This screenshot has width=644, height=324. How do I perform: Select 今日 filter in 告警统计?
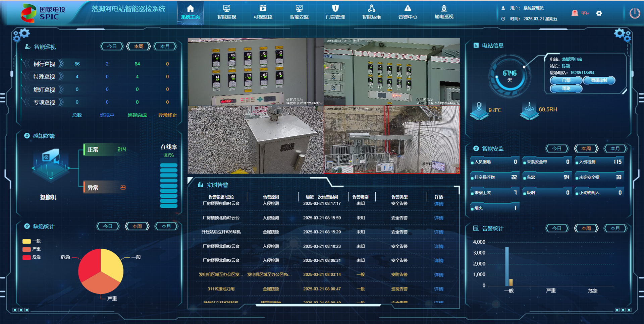(x=557, y=229)
